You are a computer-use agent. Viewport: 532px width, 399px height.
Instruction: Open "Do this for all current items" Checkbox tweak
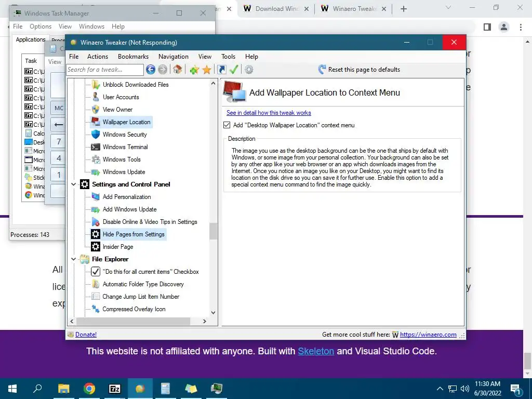(x=151, y=272)
